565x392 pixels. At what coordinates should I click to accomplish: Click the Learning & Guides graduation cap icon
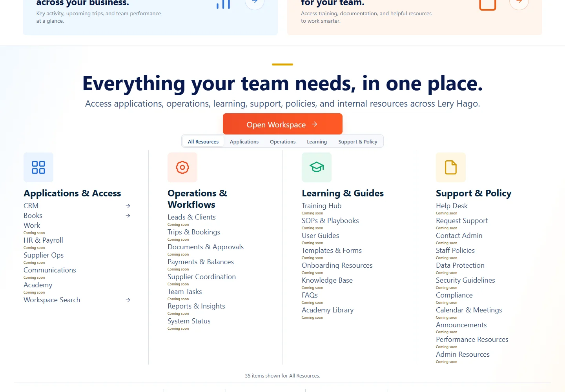pos(317,167)
